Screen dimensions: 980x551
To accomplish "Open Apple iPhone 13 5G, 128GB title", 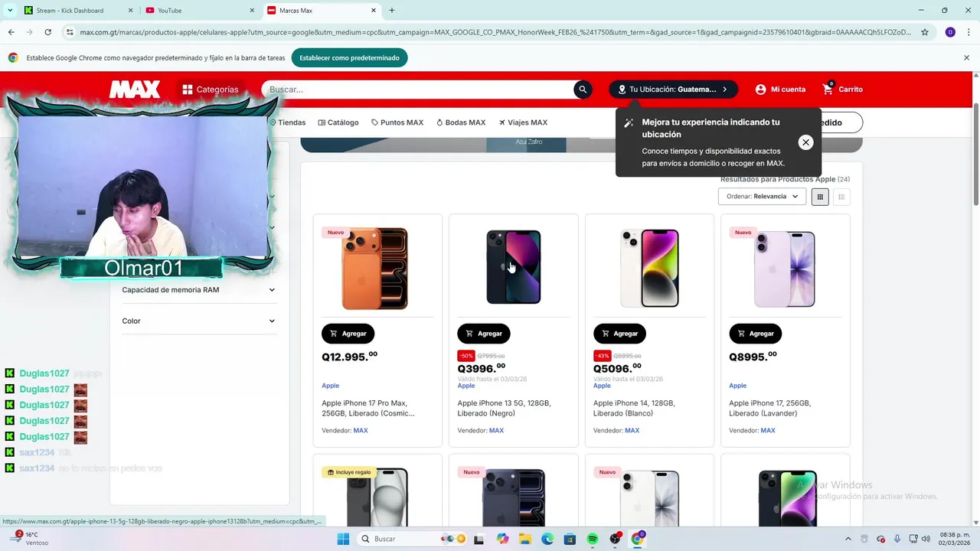I will click(504, 408).
